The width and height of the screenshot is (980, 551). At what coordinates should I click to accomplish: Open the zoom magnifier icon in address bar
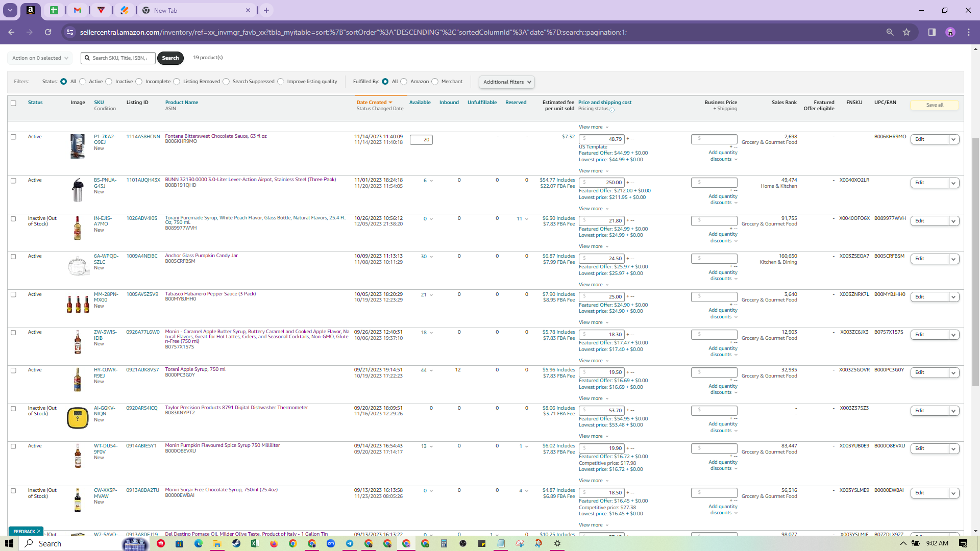pyautogui.click(x=890, y=32)
